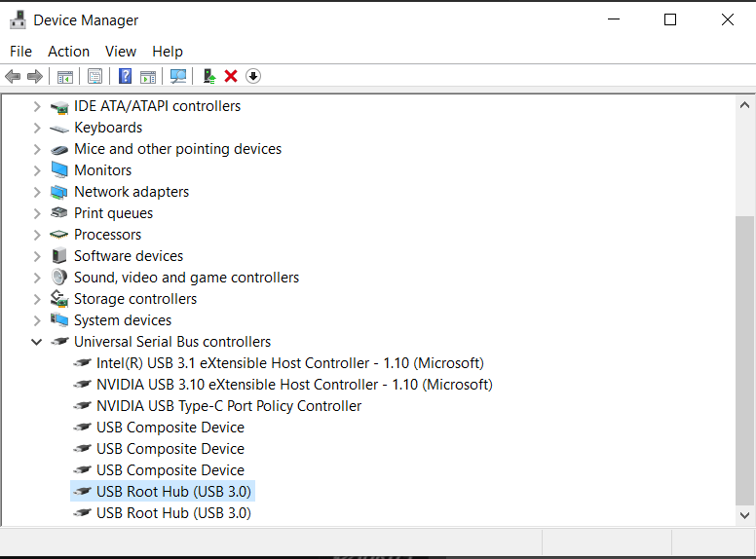
Task: Expand the Network adapters node
Action: 37,192
